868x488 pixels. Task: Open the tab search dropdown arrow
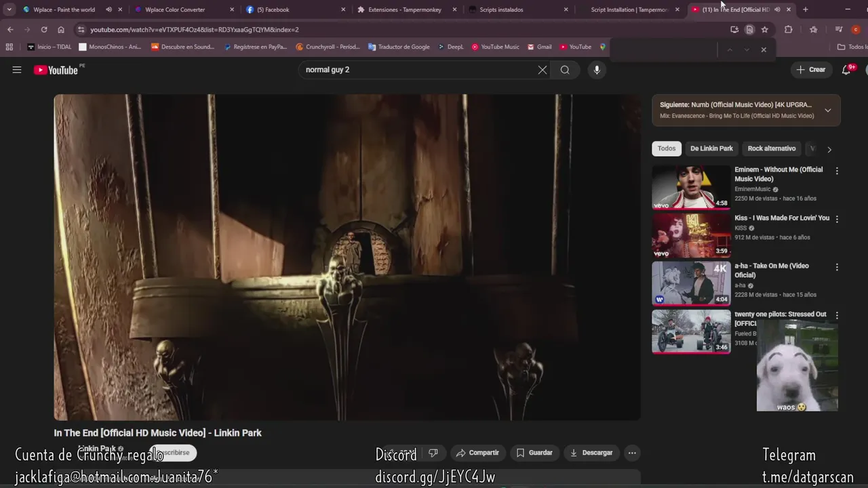pos(9,9)
